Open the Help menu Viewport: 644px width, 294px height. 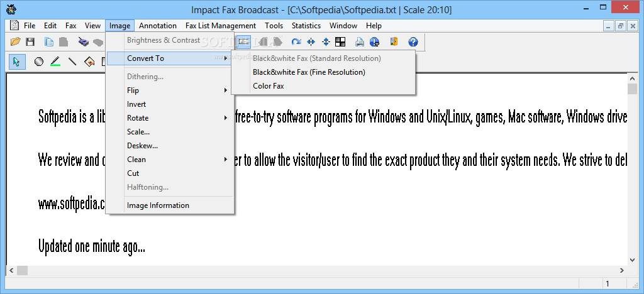(x=374, y=25)
